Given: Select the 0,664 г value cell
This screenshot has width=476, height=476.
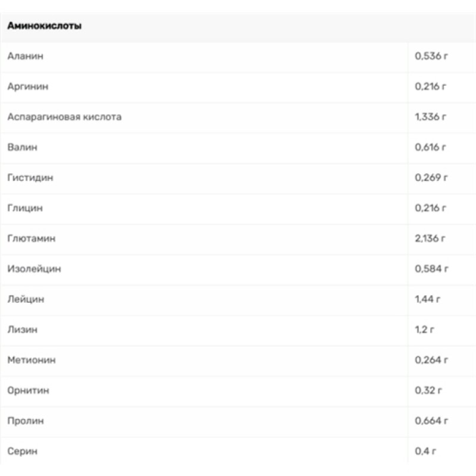Looking at the screenshot, I should [431, 421].
